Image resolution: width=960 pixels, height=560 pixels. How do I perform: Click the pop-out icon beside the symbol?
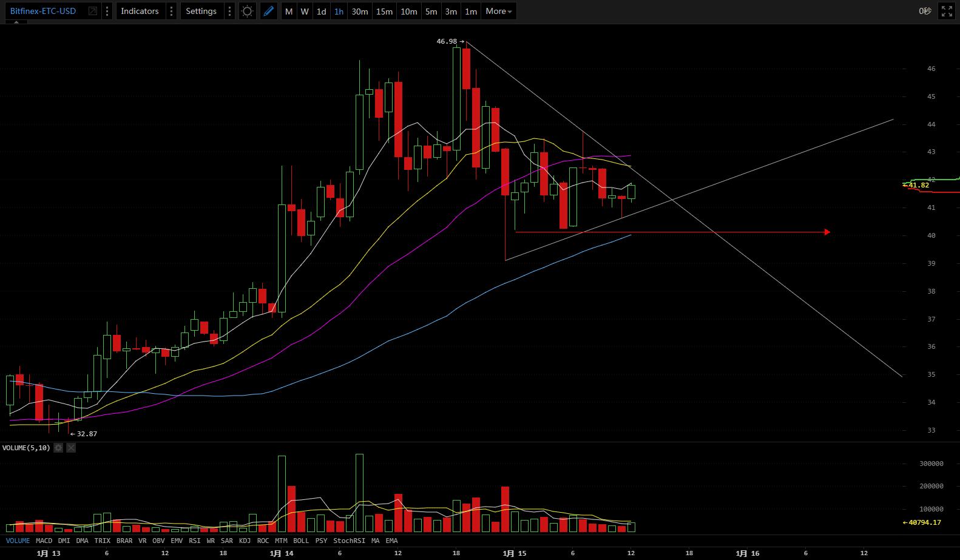[93, 11]
